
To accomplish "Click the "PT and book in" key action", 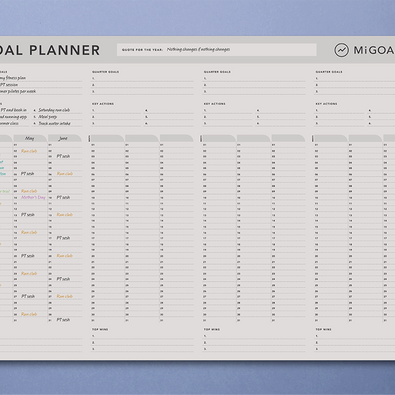I will [13, 110].
